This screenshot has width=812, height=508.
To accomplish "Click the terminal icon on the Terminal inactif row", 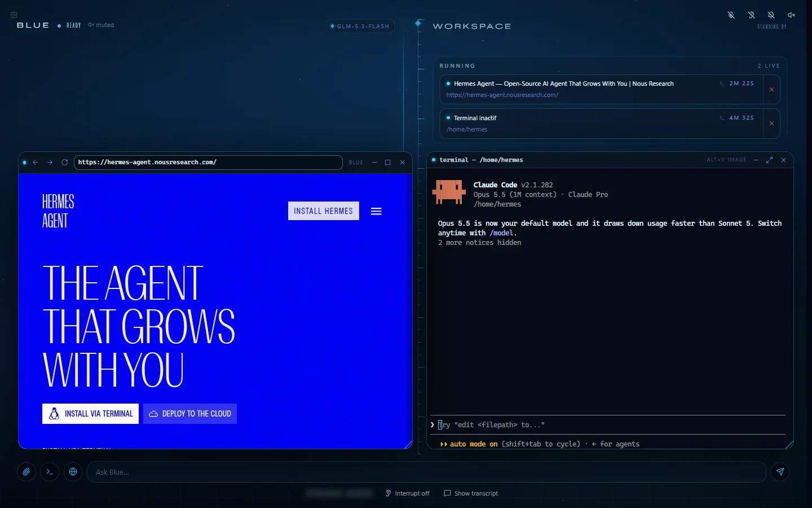I will pos(722,118).
